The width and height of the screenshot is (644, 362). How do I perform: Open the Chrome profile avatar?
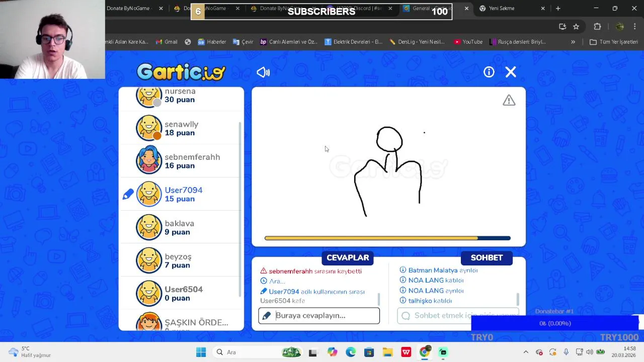pyautogui.click(x=620, y=27)
